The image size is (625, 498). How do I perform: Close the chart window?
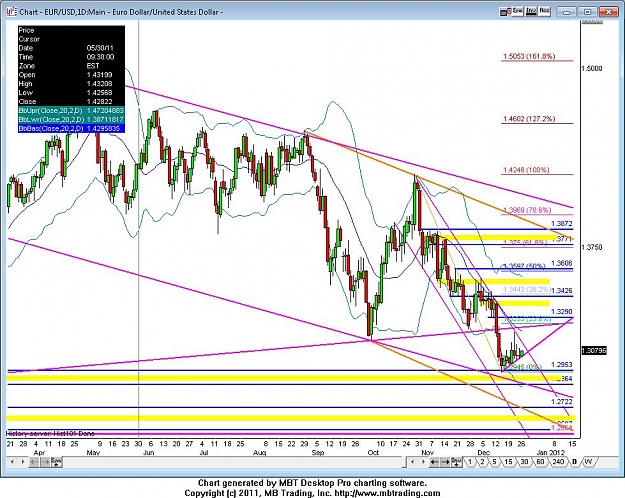click(609, 12)
